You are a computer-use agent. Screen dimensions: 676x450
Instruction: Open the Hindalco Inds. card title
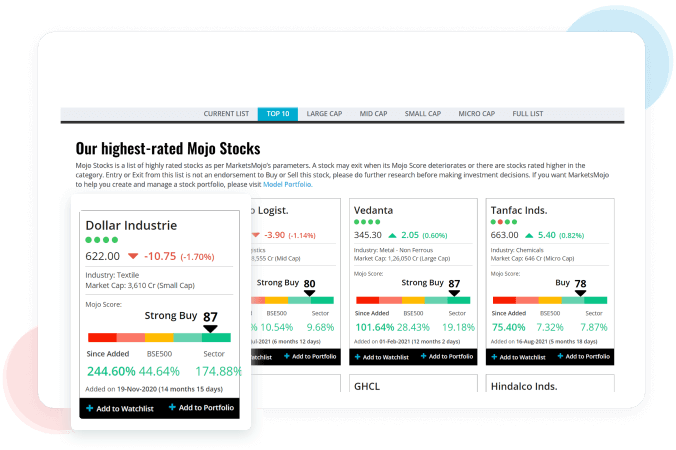tap(524, 386)
